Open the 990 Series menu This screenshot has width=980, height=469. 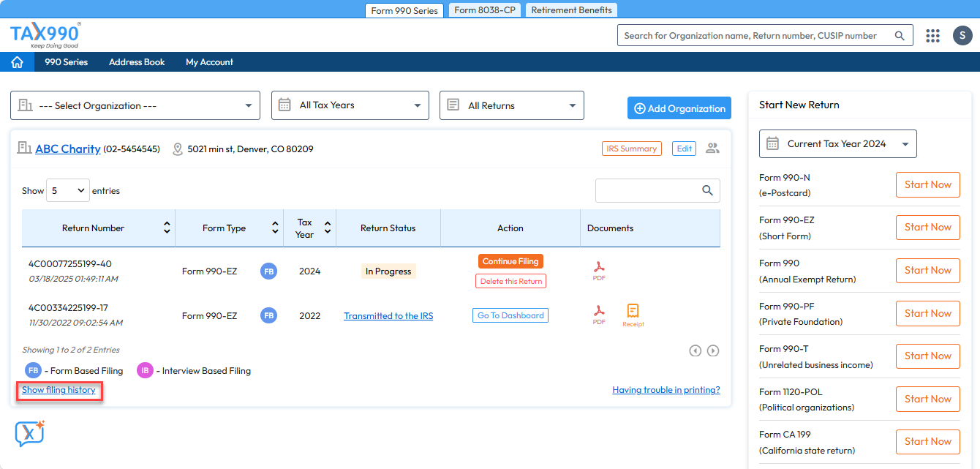67,62
